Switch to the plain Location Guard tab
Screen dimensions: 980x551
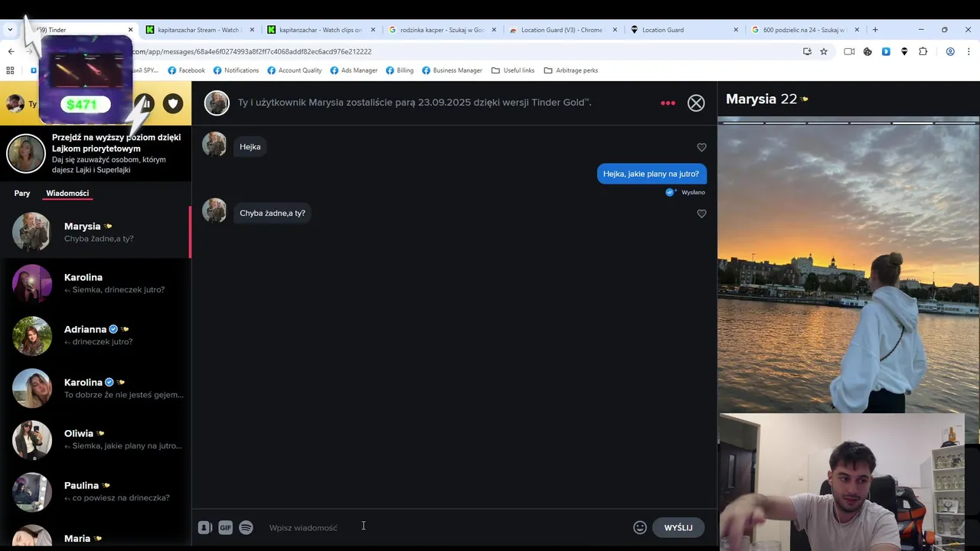663,30
